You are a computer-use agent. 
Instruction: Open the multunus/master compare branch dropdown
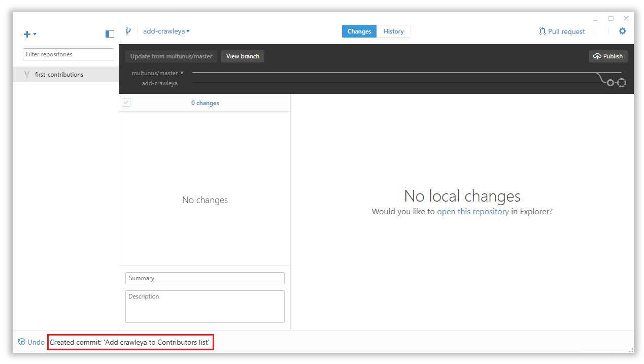[158, 73]
